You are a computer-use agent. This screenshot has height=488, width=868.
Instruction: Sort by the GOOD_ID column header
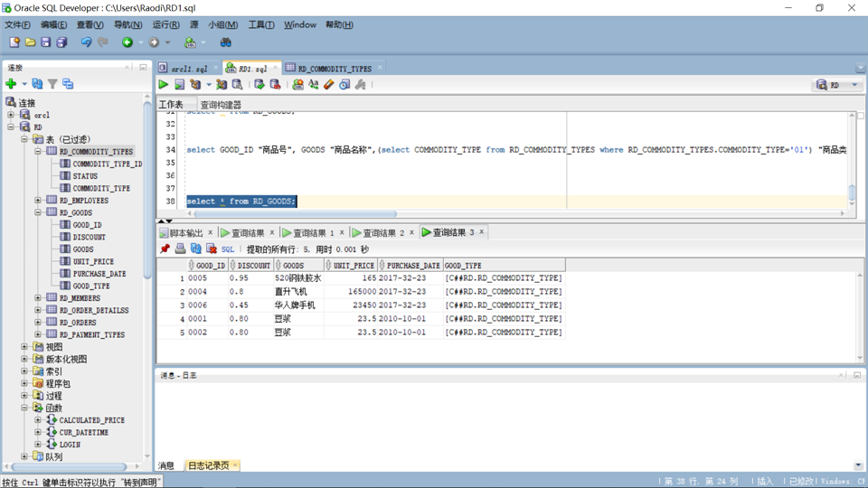[208, 266]
